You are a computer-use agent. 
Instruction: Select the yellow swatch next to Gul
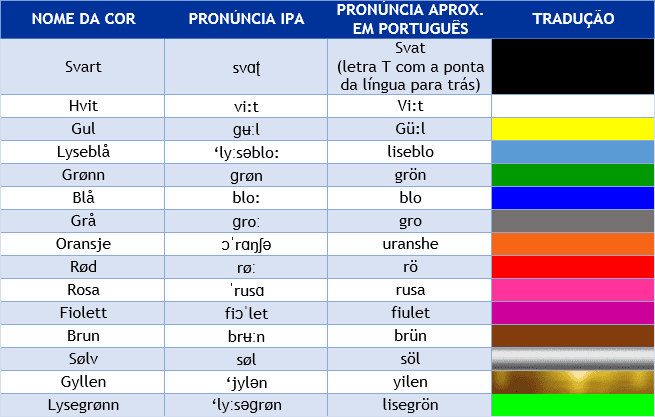tap(573, 129)
